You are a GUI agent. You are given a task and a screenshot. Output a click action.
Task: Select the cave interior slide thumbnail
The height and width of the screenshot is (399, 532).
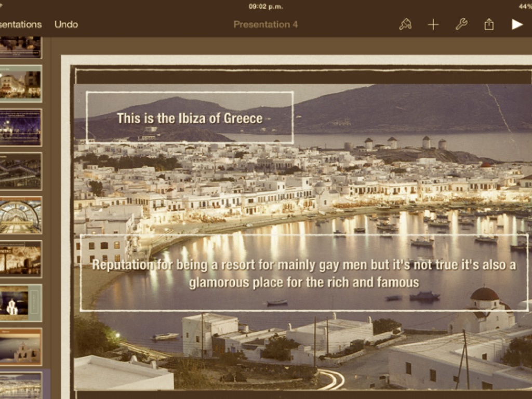20,259
